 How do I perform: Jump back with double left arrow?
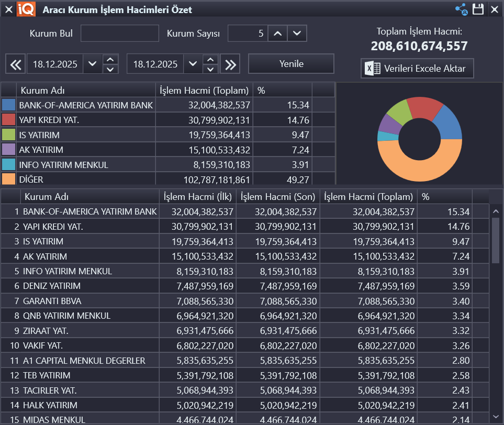tap(16, 64)
